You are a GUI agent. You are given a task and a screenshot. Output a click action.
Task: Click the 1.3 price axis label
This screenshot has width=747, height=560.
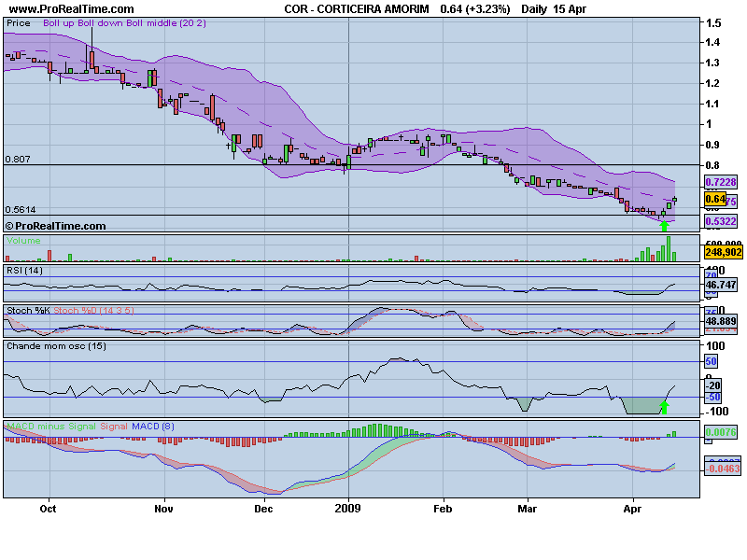713,63
